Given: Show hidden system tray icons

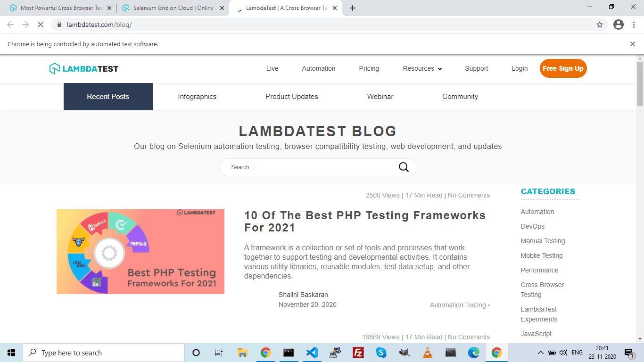Looking at the screenshot, I should (x=540, y=353).
